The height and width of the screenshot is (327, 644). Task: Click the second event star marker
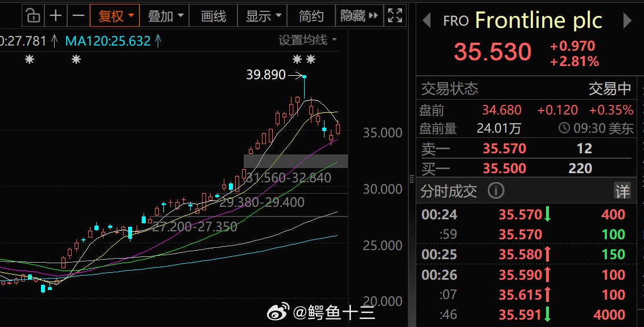76,60
